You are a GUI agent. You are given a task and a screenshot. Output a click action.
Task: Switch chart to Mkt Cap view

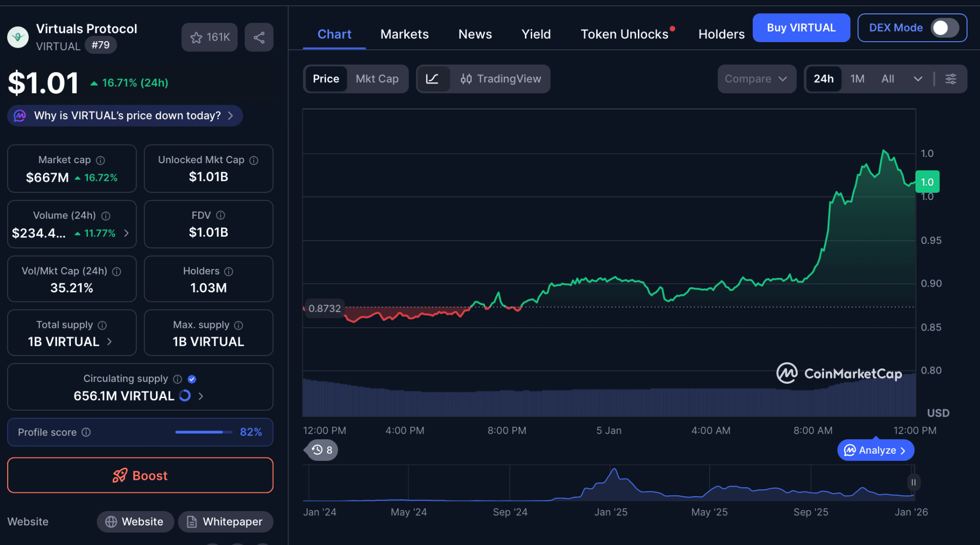(378, 79)
